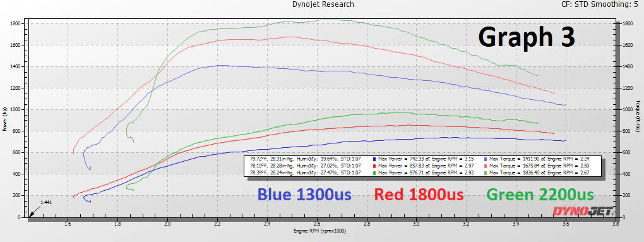This screenshot has width=644, height=242.
Task: Click the 1.441 arrow marker
Action: 36,209
